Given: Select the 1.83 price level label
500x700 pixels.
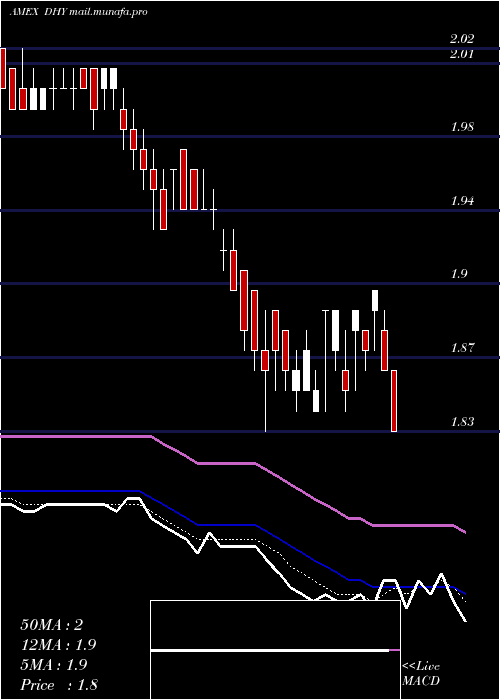Looking at the screenshot, I should [462, 421].
